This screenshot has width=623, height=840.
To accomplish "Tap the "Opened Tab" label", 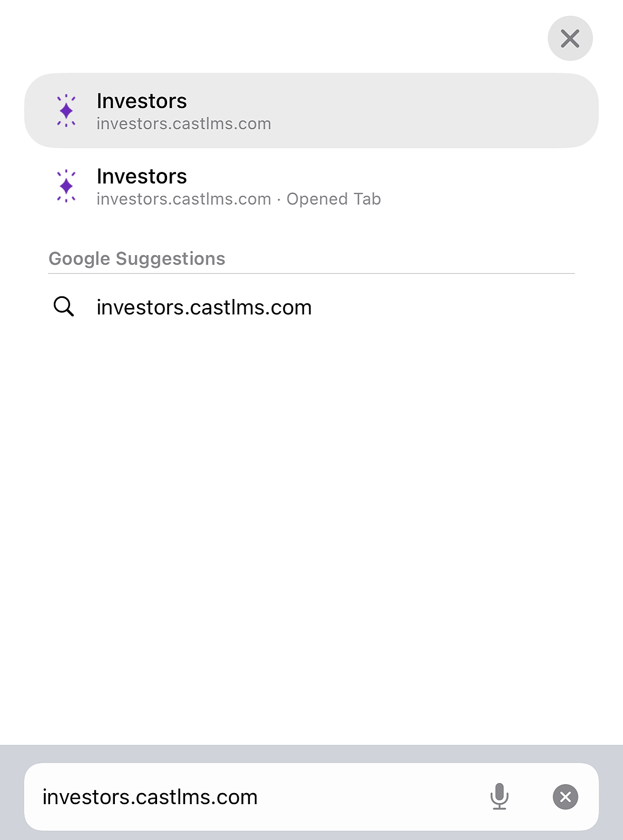I will click(334, 199).
